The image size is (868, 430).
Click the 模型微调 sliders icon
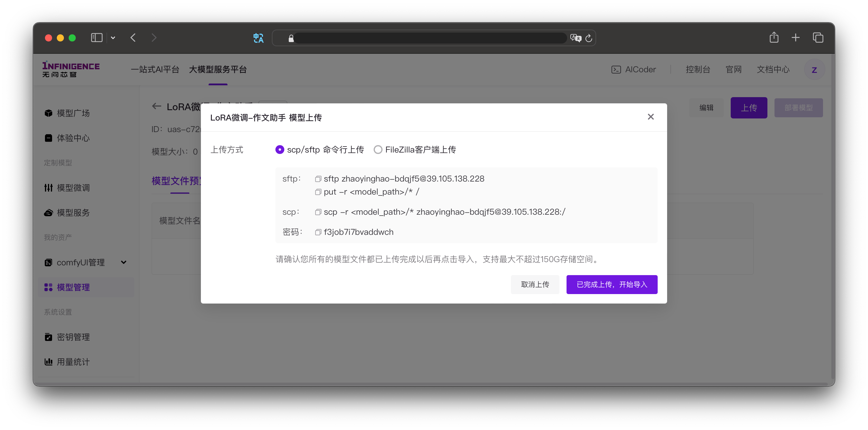coord(48,187)
